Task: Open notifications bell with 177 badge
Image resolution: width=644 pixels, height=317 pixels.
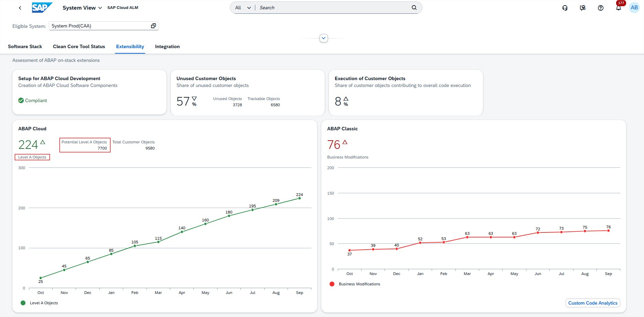Action: pos(618,8)
